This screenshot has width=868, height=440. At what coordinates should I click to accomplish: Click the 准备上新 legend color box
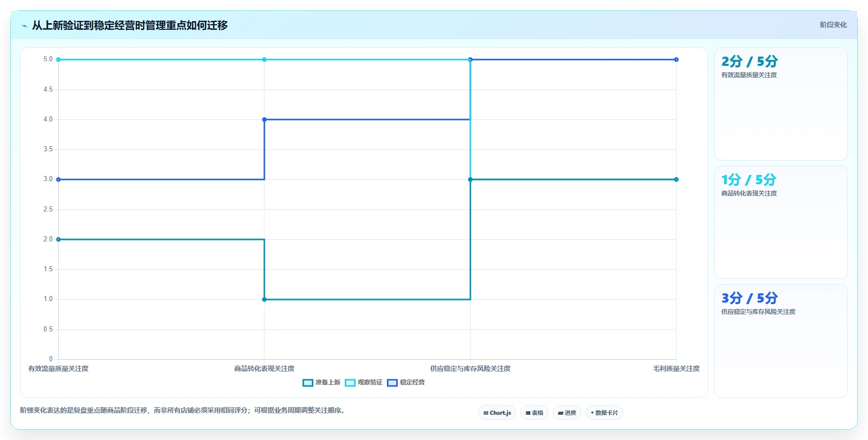click(x=308, y=382)
